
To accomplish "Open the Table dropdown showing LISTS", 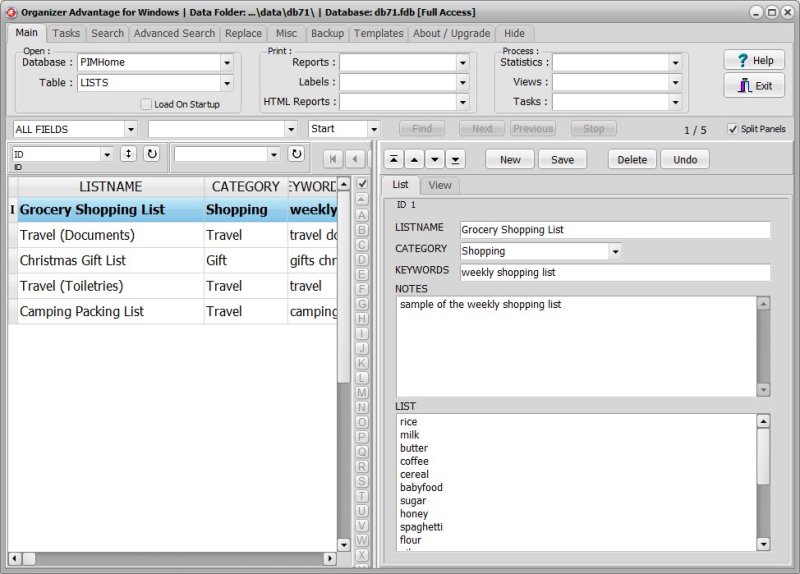I will [x=227, y=83].
